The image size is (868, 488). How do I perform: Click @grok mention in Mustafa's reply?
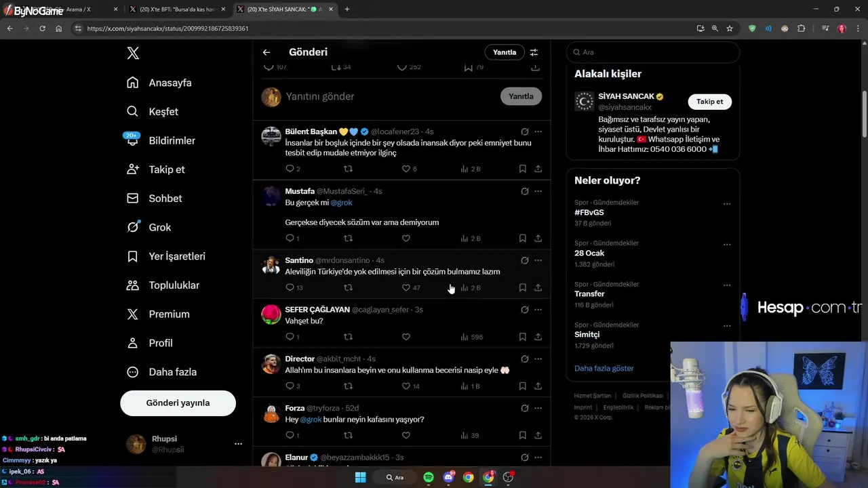tap(341, 203)
